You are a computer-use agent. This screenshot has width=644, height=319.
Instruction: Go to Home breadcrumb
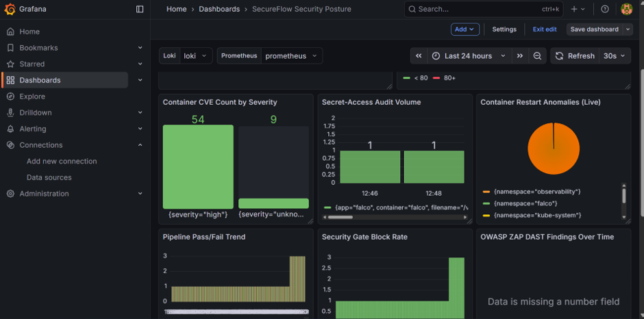[176, 9]
